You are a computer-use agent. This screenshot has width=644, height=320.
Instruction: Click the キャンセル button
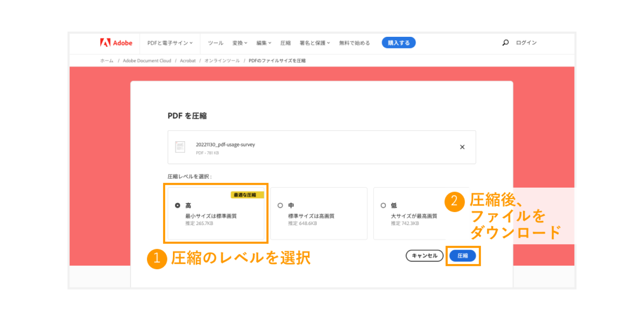425,256
